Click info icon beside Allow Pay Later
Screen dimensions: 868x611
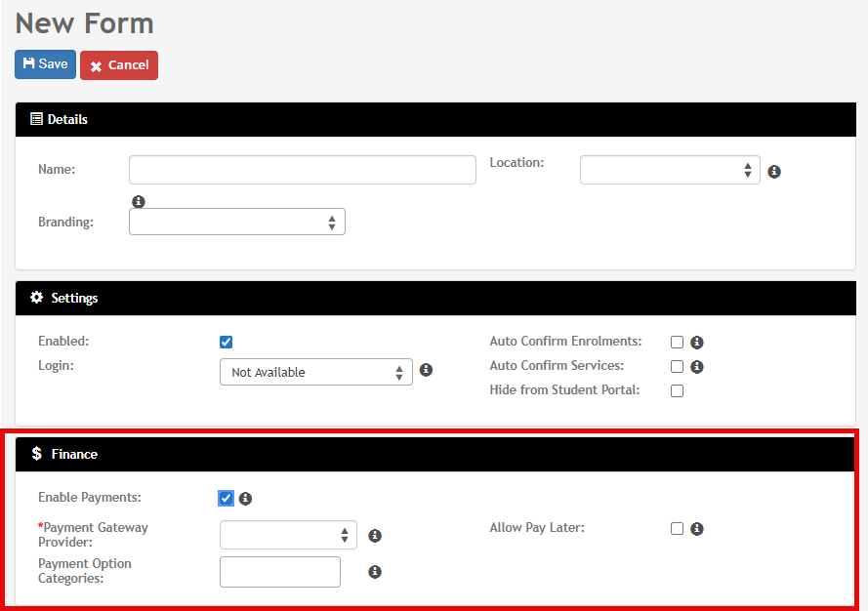697,529
